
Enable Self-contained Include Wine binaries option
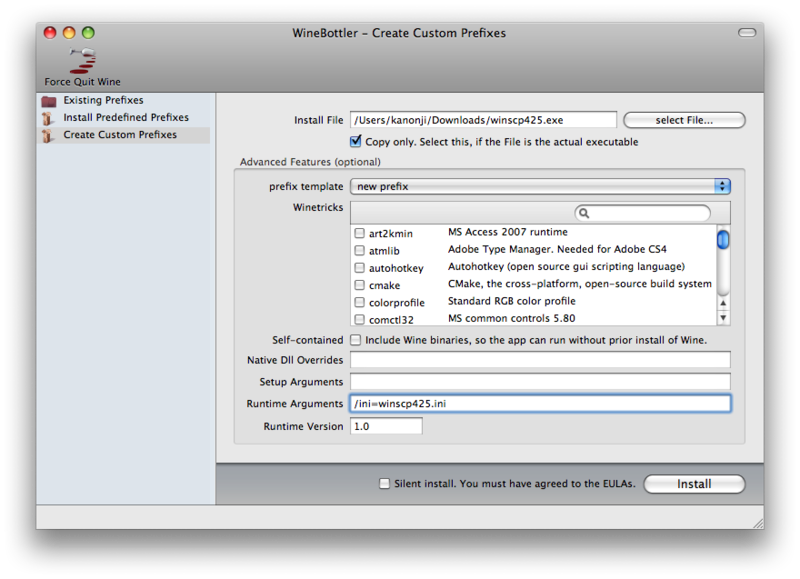pyautogui.click(x=356, y=340)
